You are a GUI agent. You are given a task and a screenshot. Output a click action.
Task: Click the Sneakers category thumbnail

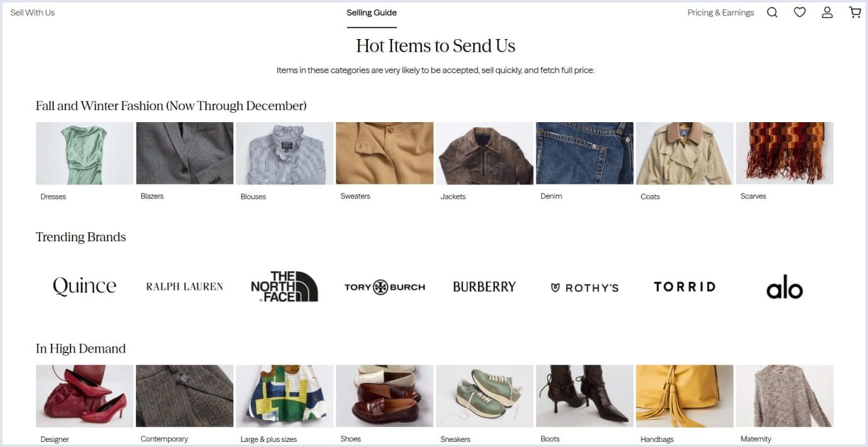pyautogui.click(x=484, y=395)
